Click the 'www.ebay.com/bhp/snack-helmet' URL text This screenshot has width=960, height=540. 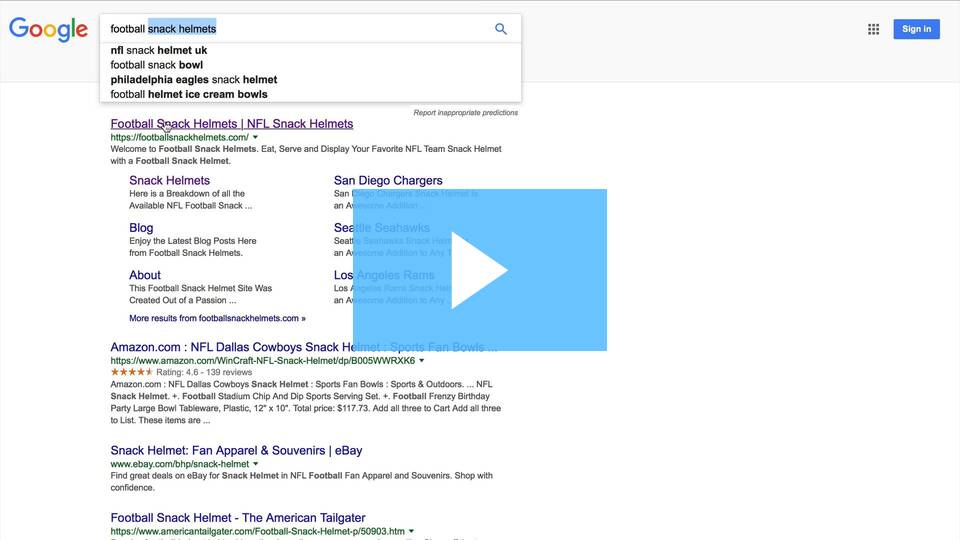coord(179,464)
